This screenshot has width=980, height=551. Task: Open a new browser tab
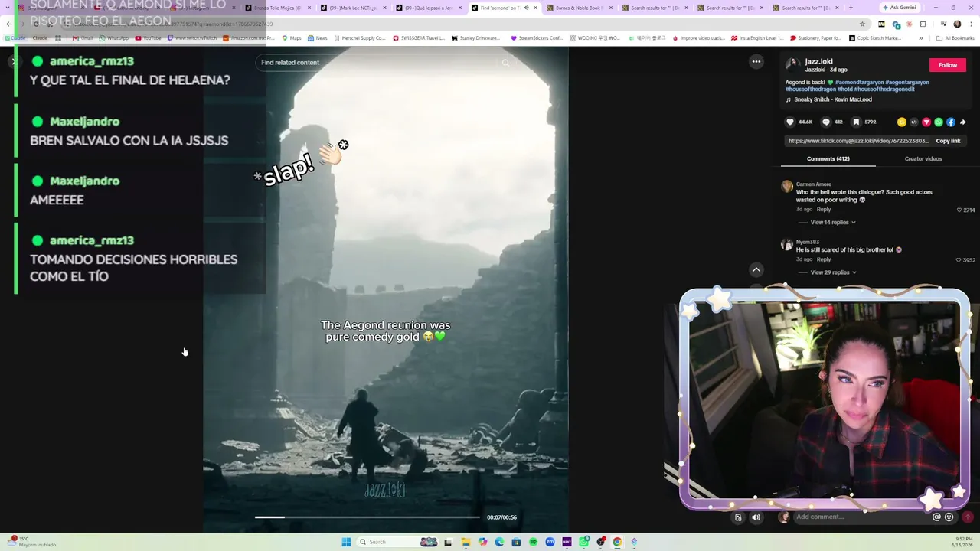851,8
